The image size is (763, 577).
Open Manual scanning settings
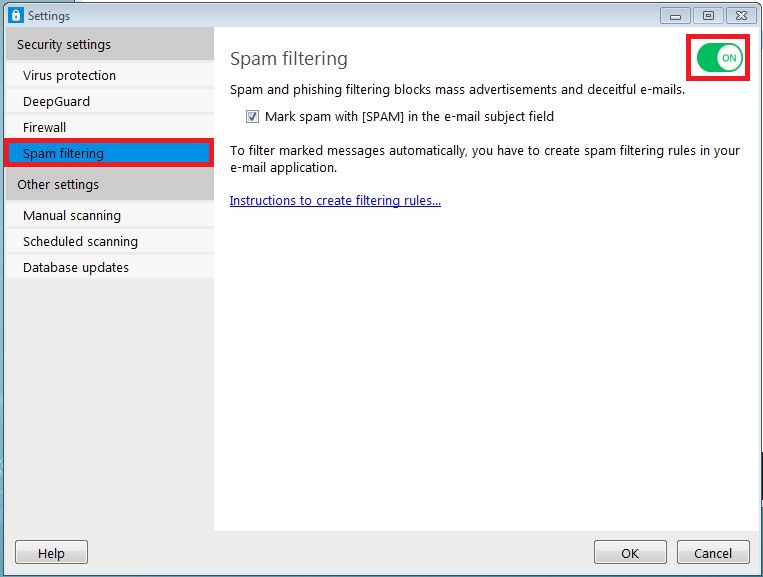(72, 216)
